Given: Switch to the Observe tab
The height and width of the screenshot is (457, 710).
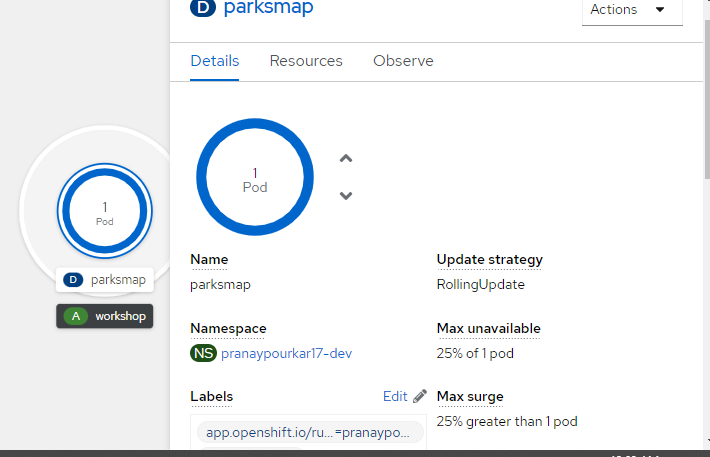Looking at the screenshot, I should coord(403,61).
